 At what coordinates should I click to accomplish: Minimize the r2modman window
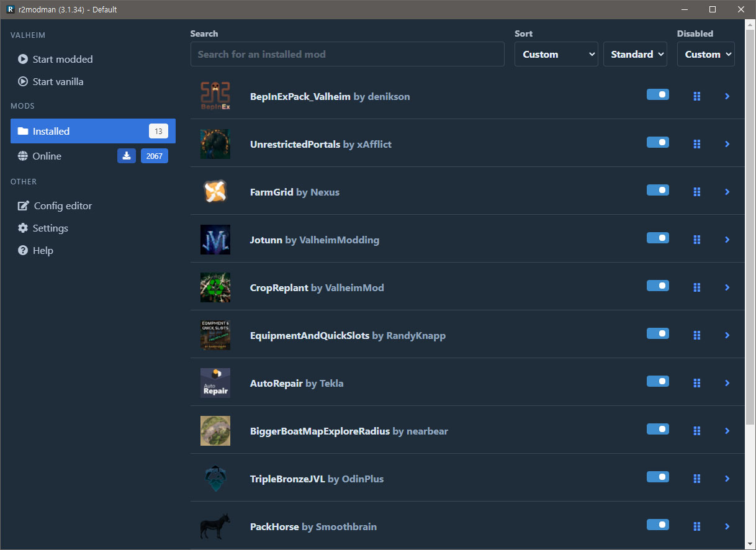[685, 9]
